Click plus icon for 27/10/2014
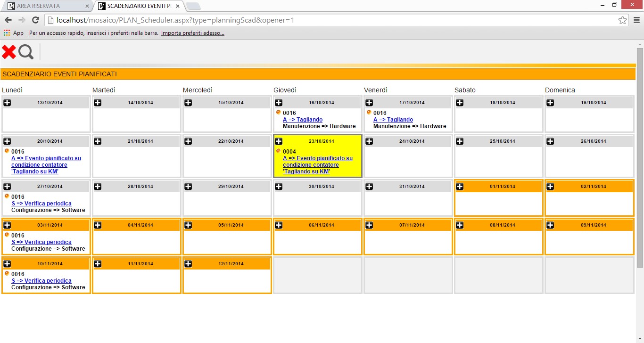 7,187
